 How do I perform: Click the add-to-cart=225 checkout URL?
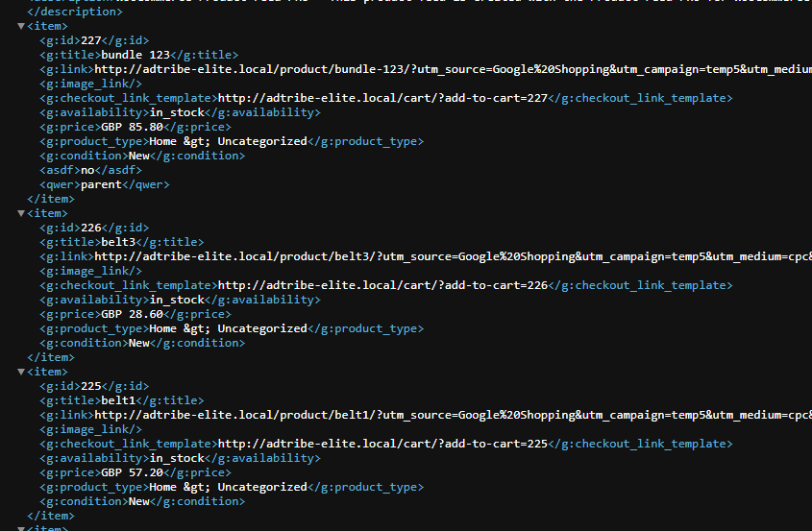382,444
